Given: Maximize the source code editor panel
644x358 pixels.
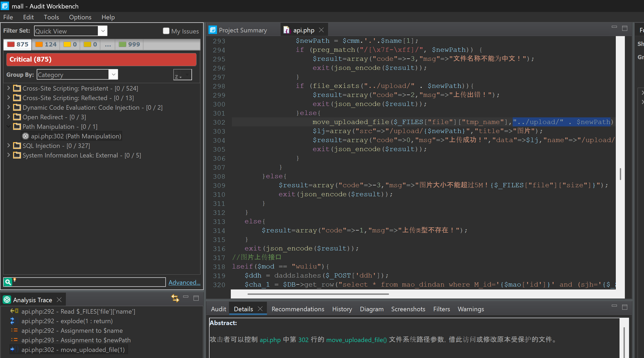Looking at the screenshot, I should (x=625, y=28).
